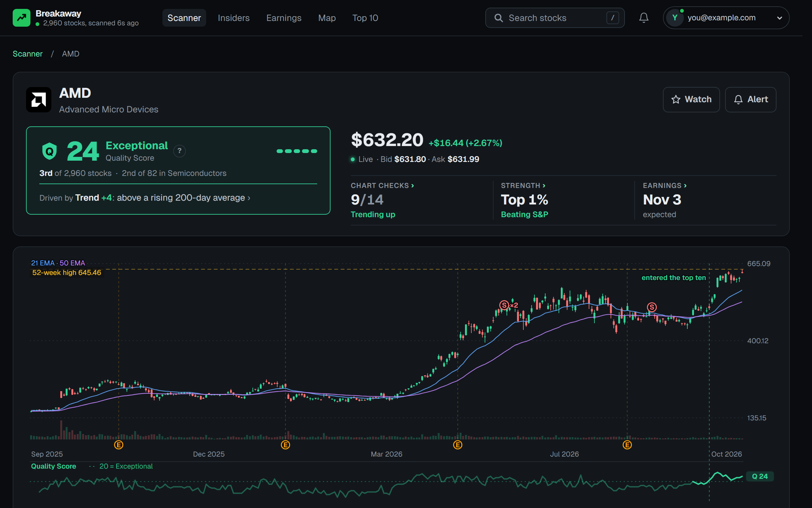This screenshot has height=508, width=812.
Task: Switch to the Insiders tab
Action: click(233, 18)
